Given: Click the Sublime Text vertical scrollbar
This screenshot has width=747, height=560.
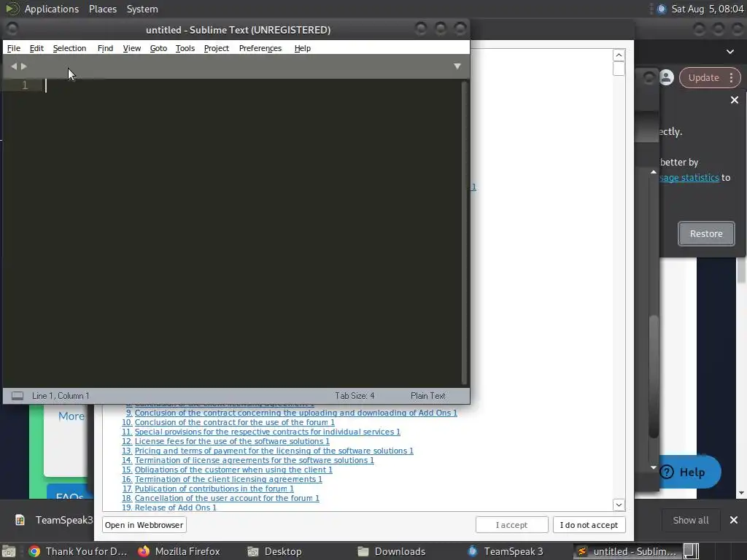Looking at the screenshot, I should pos(465,233).
